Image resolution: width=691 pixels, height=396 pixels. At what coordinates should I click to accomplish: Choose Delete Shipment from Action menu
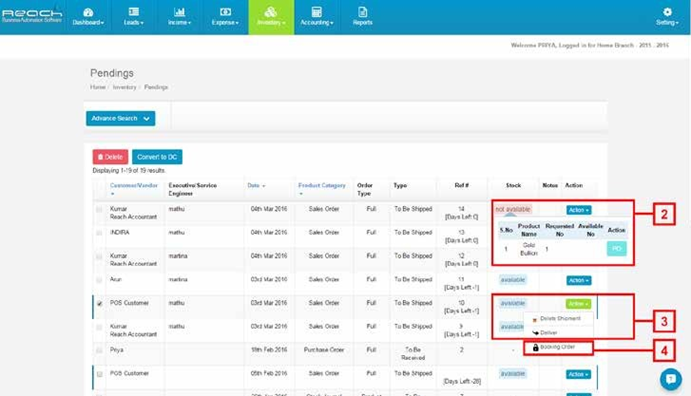pyautogui.click(x=558, y=318)
